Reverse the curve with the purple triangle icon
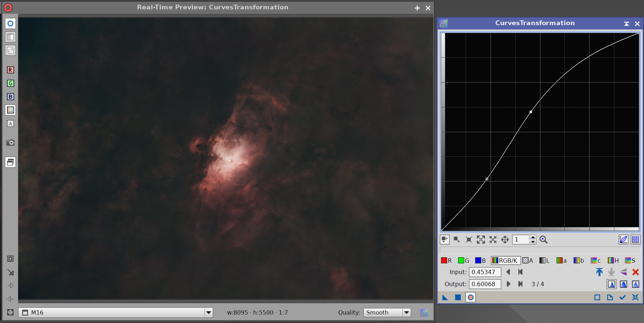 click(x=624, y=272)
